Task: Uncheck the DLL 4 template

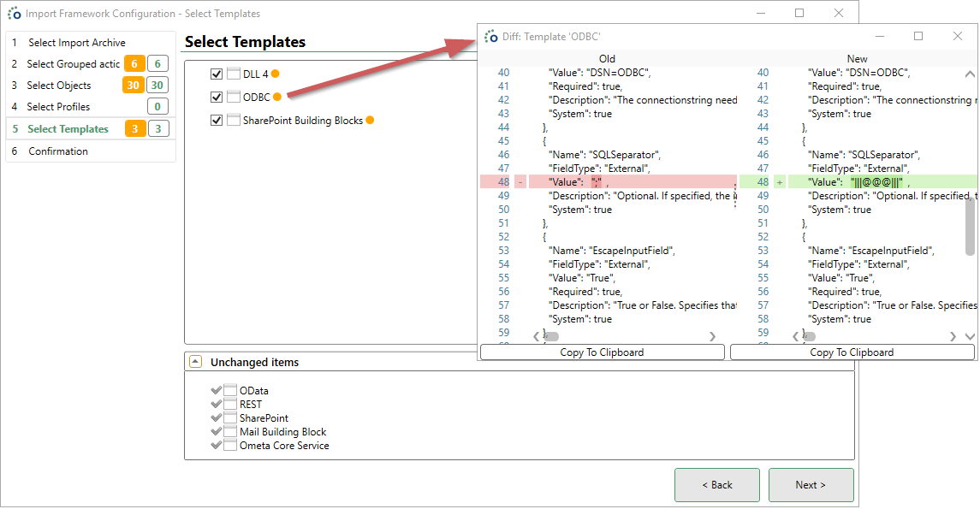Action: (216, 74)
